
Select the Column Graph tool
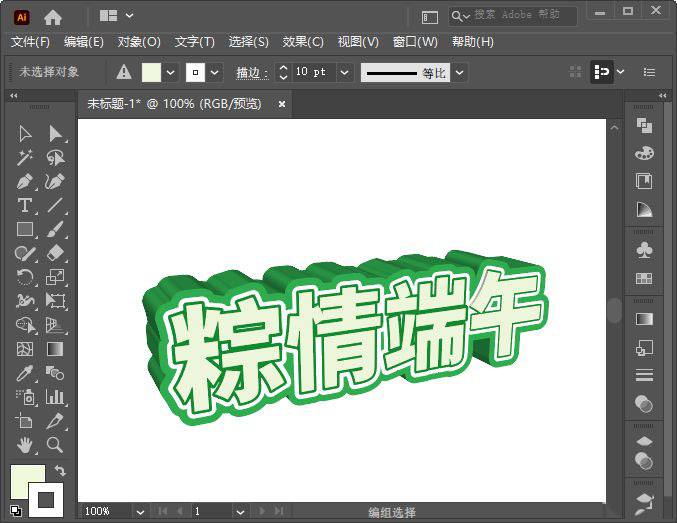click(55, 396)
